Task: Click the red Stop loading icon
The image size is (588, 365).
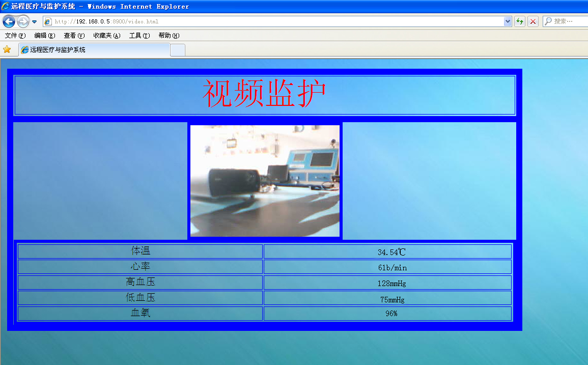Action: pyautogui.click(x=533, y=21)
